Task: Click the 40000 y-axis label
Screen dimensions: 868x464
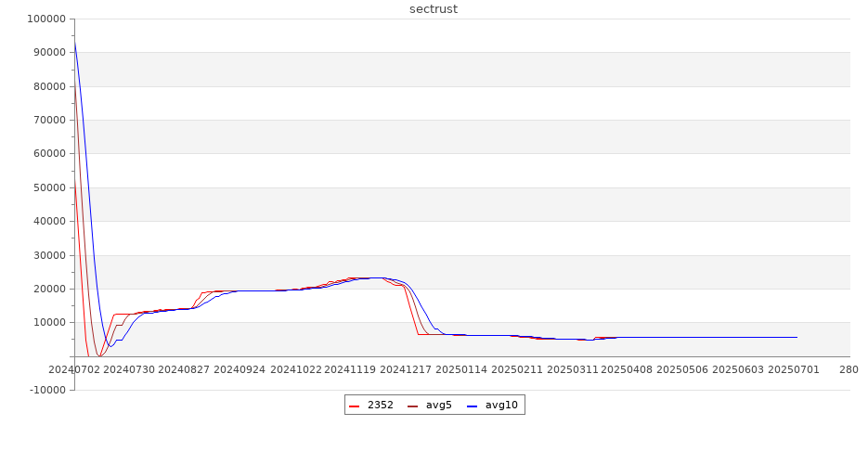Action: pos(49,221)
